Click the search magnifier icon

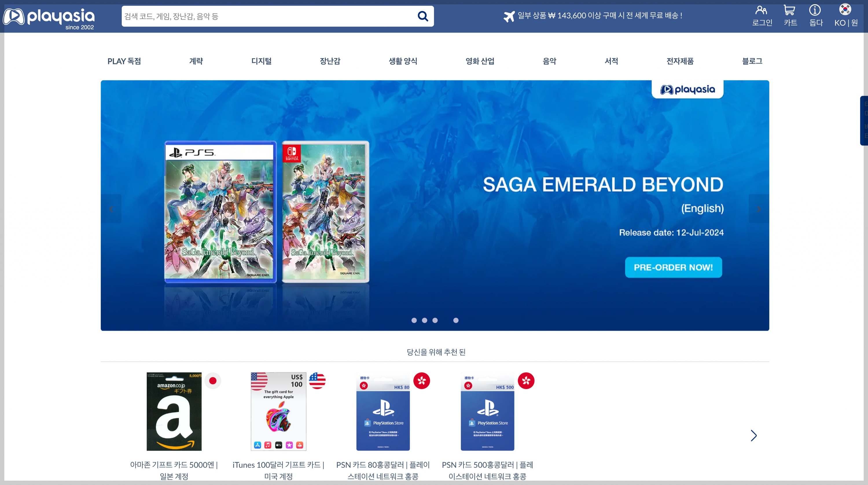[422, 16]
